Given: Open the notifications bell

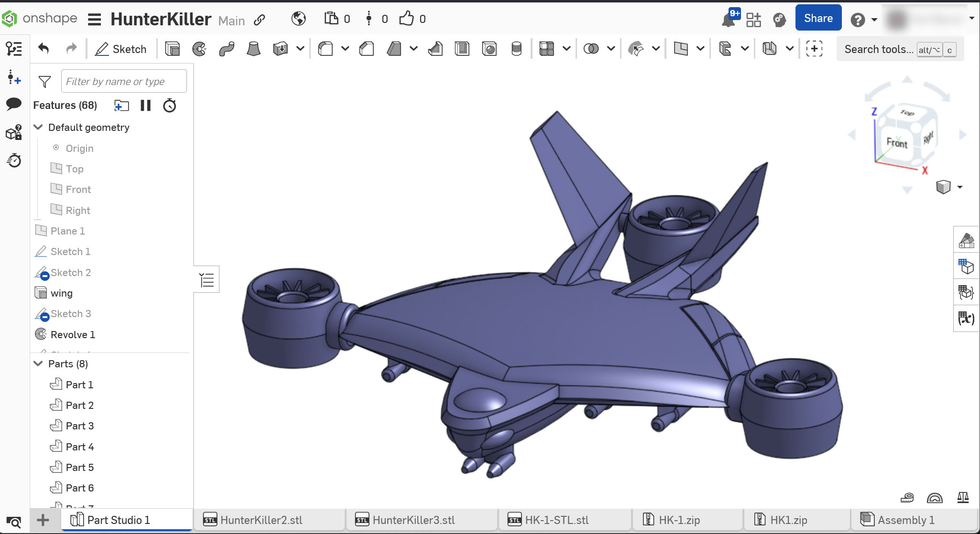Looking at the screenshot, I should [730, 19].
